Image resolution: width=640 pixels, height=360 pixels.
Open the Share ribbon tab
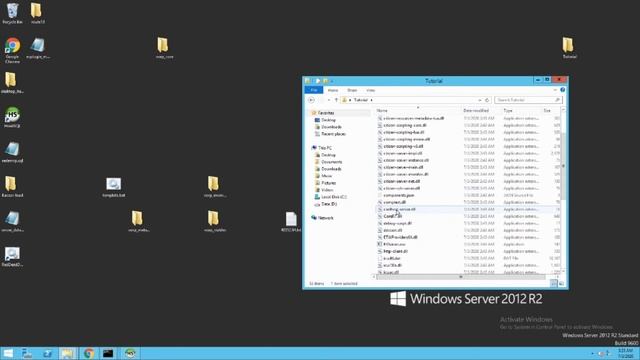click(352, 90)
